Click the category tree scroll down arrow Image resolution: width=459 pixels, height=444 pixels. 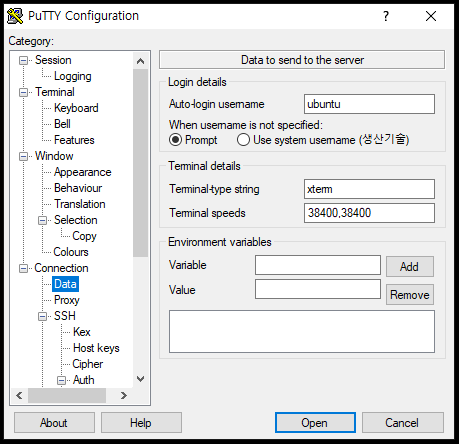(x=140, y=379)
